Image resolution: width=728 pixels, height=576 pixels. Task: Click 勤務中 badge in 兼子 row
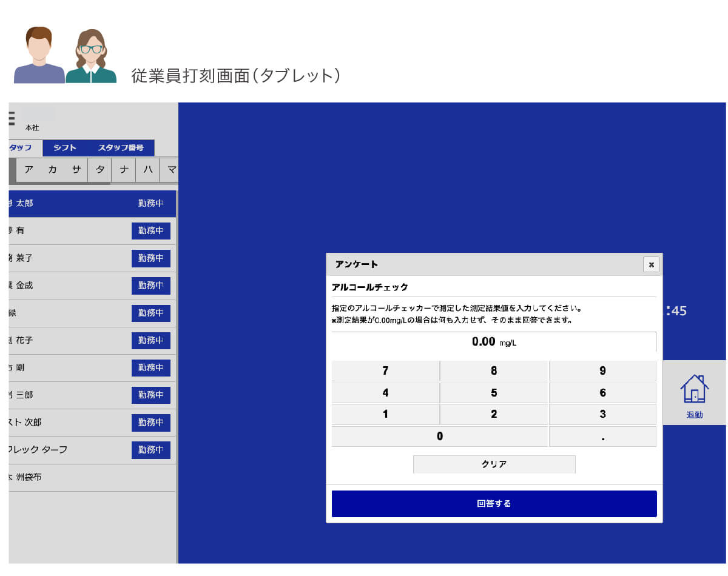[151, 258]
